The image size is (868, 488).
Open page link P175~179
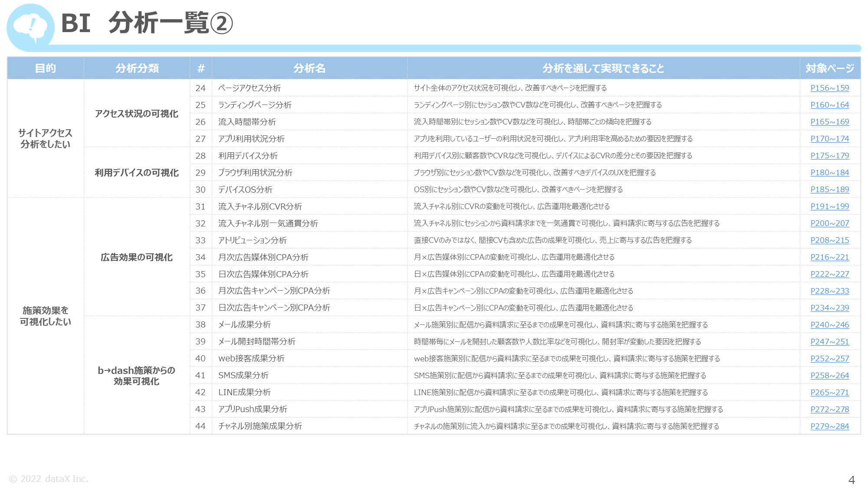tap(829, 156)
